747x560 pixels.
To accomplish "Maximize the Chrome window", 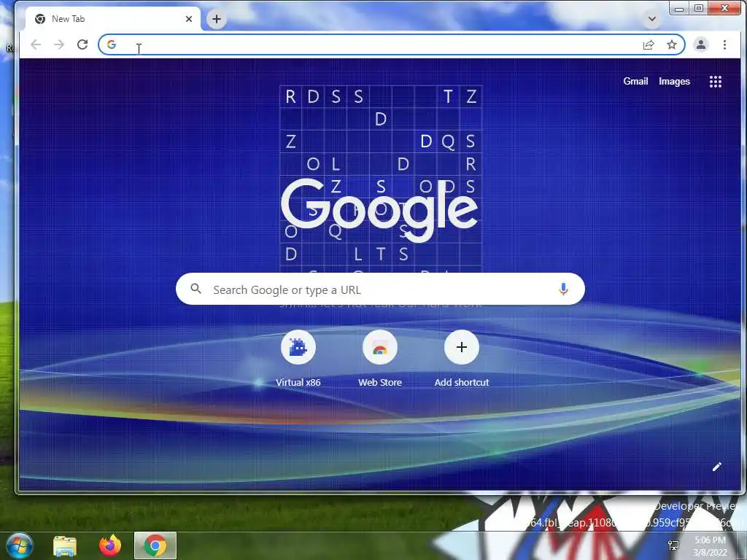I will [699, 8].
